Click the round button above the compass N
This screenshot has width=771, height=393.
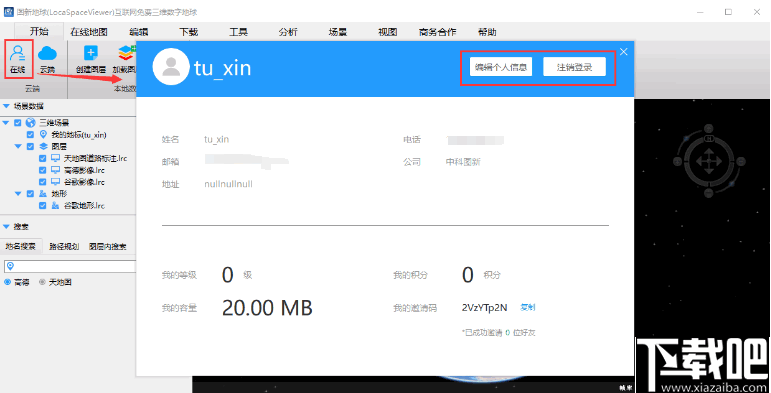point(709,129)
